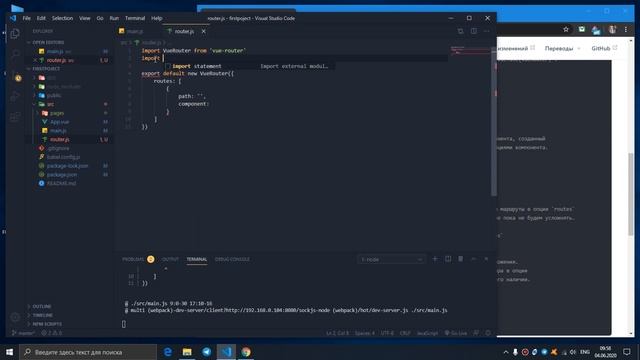
Task: Expand the NPM Scripts section
Action: tap(47, 324)
